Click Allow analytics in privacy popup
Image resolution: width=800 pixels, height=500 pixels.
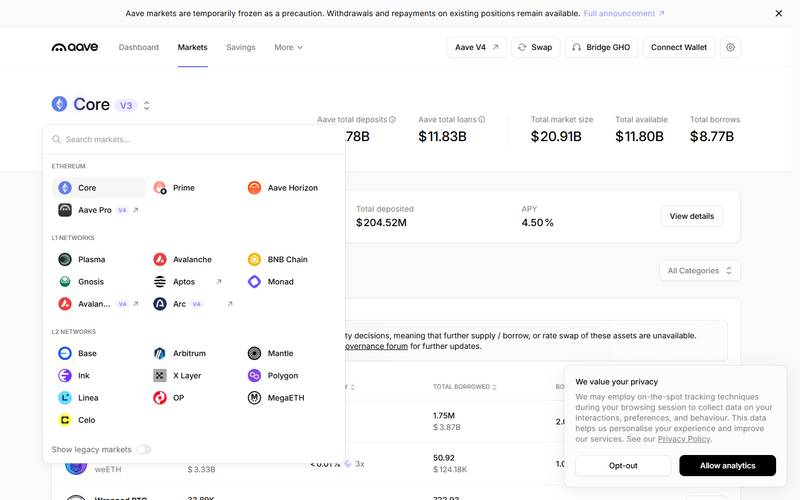pyautogui.click(x=728, y=465)
